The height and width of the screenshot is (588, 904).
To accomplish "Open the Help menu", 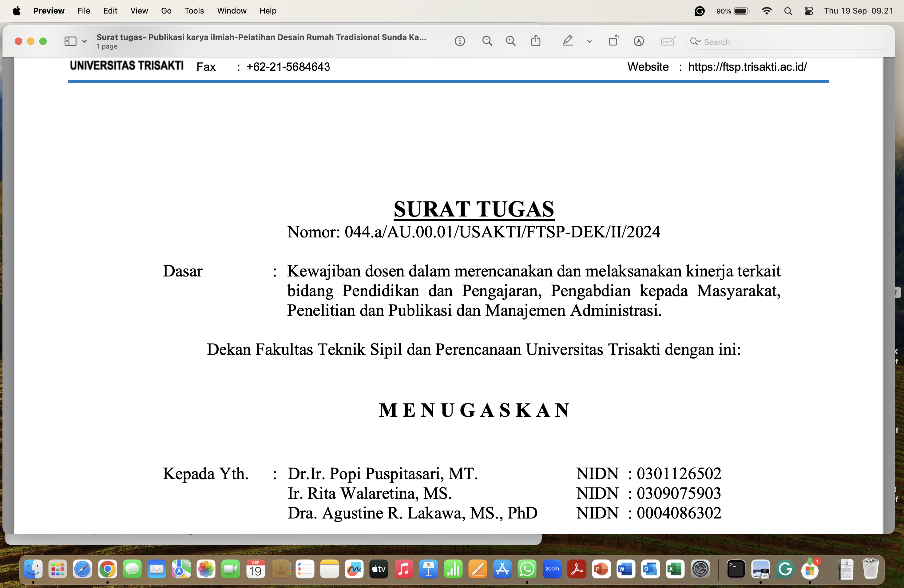I will 268,11.
